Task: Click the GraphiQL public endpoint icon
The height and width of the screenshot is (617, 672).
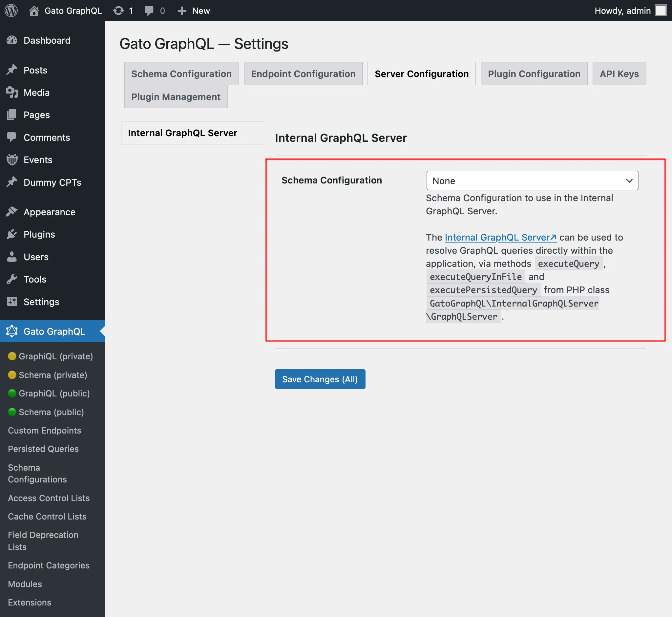Action: [10, 393]
